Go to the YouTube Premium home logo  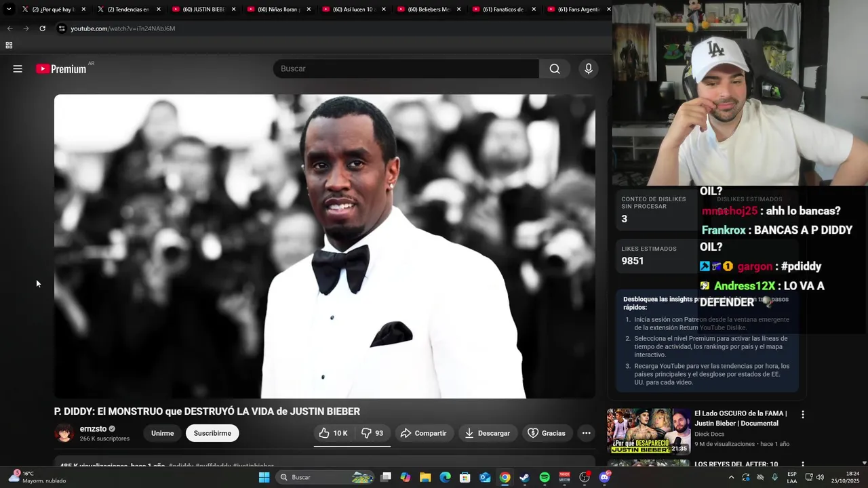click(x=62, y=68)
